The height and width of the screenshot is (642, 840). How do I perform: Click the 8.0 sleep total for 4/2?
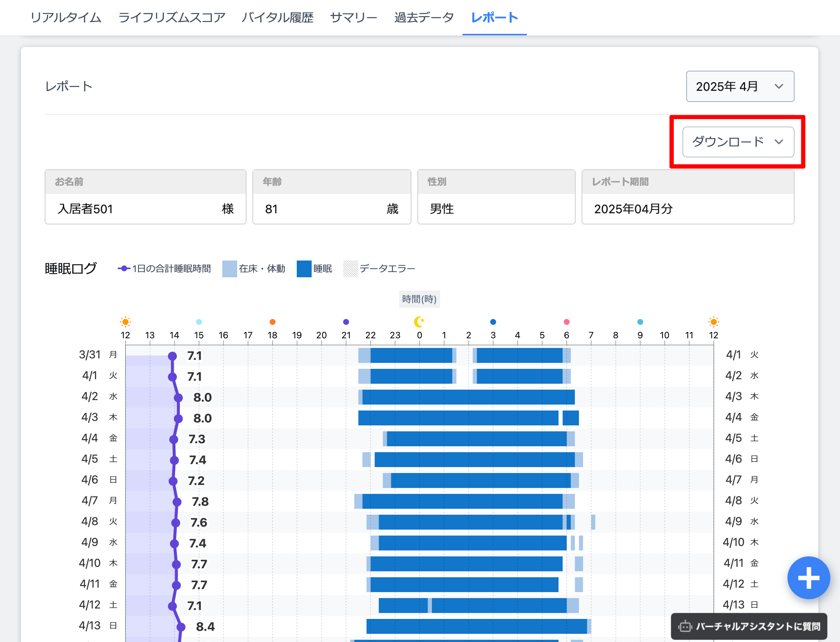pyautogui.click(x=202, y=397)
